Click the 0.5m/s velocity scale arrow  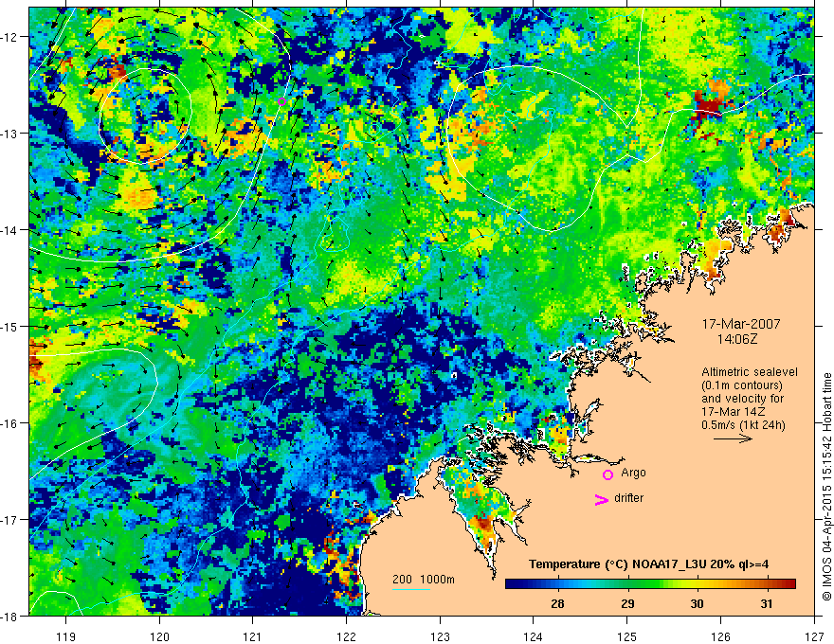(x=733, y=438)
